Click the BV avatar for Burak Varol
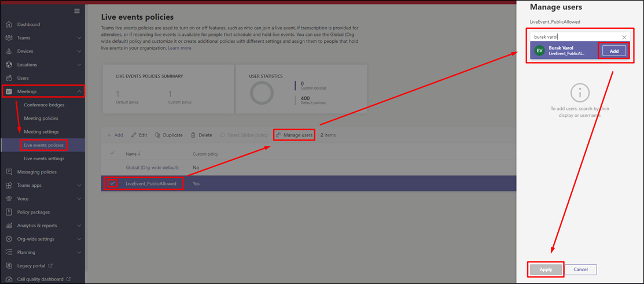This screenshot has width=644, height=284. [x=539, y=51]
